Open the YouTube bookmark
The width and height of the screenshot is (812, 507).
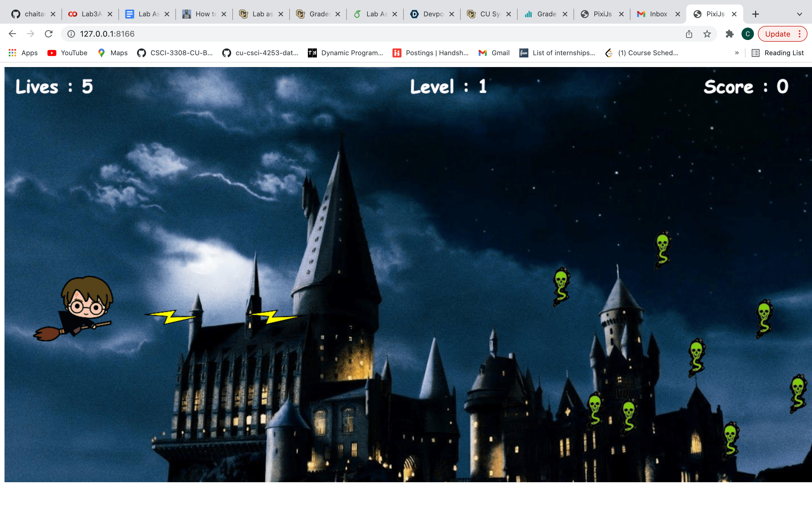(67, 53)
